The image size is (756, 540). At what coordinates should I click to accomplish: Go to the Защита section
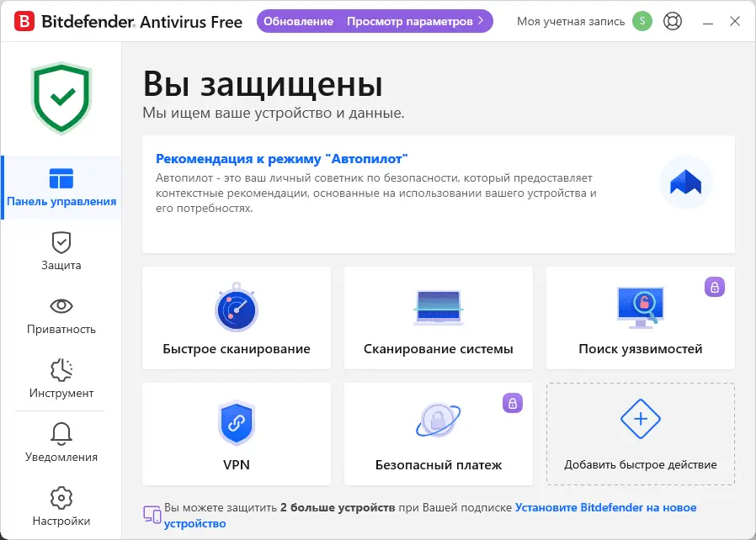pos(61,251)
